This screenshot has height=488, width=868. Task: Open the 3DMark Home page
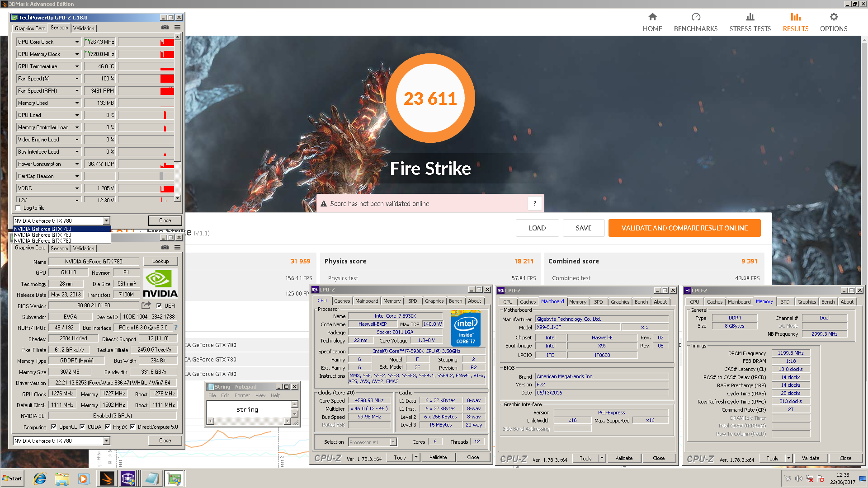coord(652,23)
